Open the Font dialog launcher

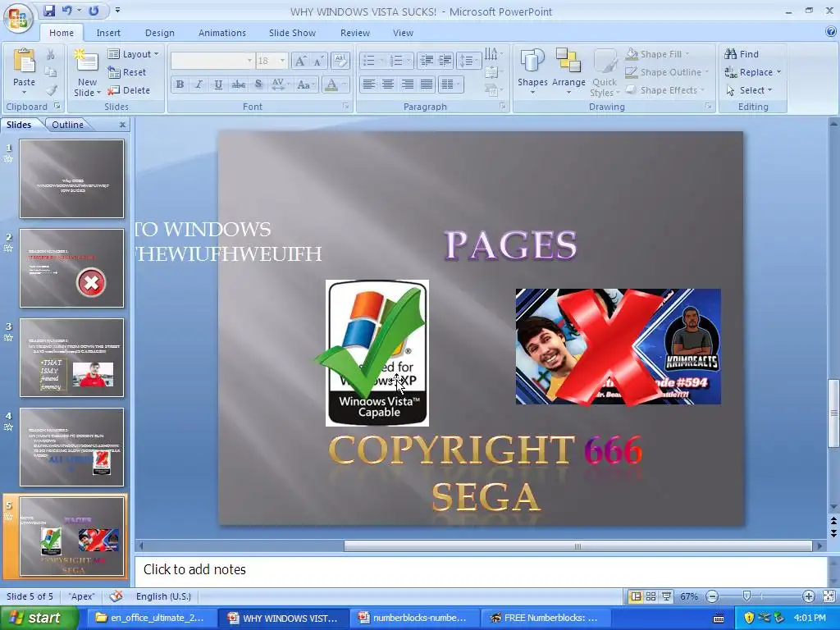pyautogui.click(x=345, y=107)
